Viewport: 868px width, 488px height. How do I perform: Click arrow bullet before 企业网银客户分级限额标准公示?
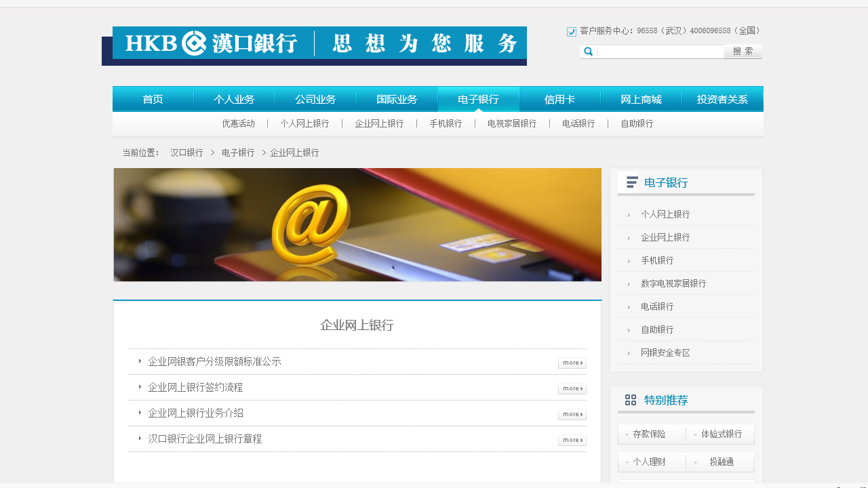(x=140, y=361)
